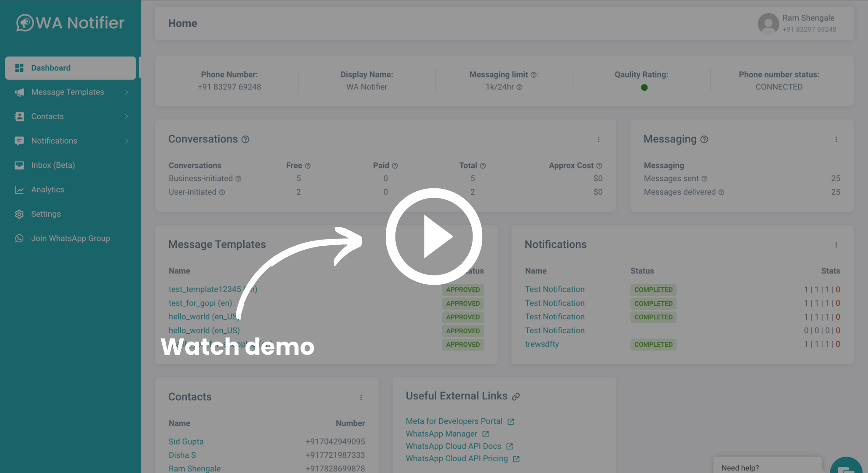The width and height of the screenshot is (868, 473).
Task: Expand the Contacts sidebar section
Action: [127, 116]
